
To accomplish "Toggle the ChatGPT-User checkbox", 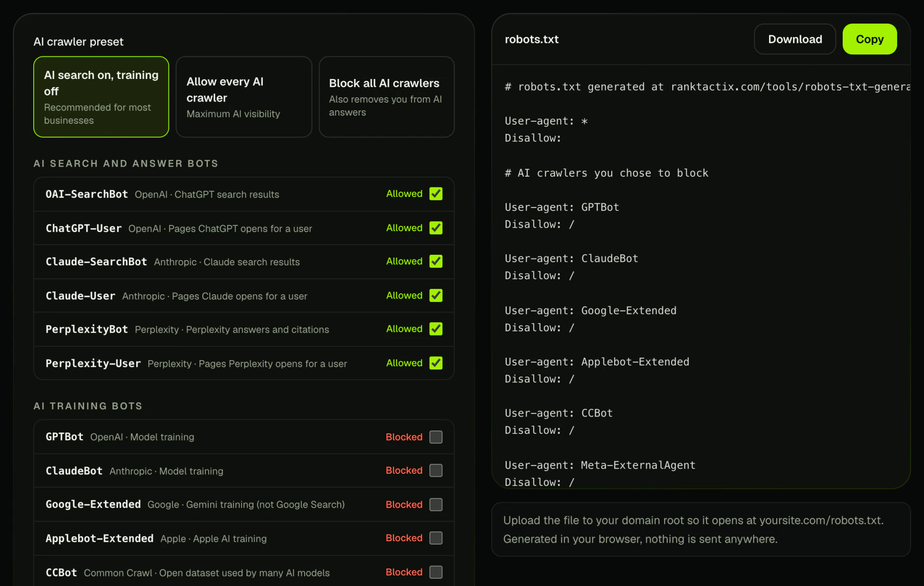I will coord(436,228).
